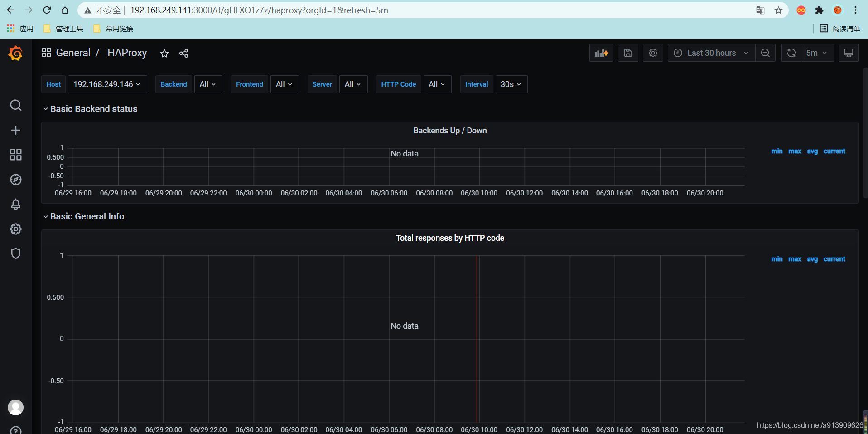
Task: Share the dashboard via share icon
Action: [x=183, y=54]
